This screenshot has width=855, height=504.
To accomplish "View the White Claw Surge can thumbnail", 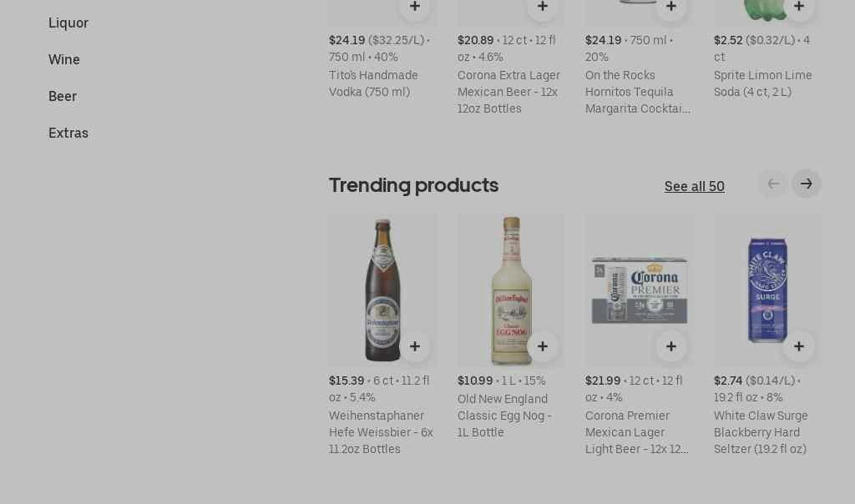I will click(x=766, y=290).
